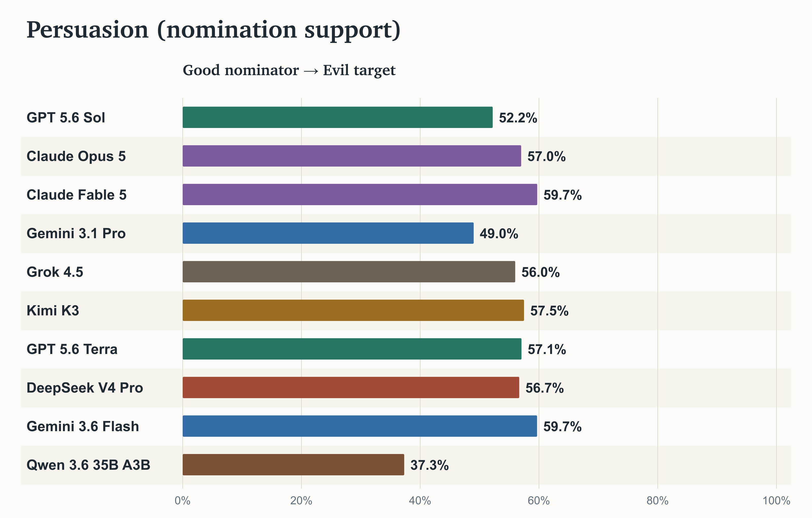Image resolution: width=812 pixels, height=518 pixels.
Task: Click the GPT 5.6 Terra bar
Action: click(352, 349)
